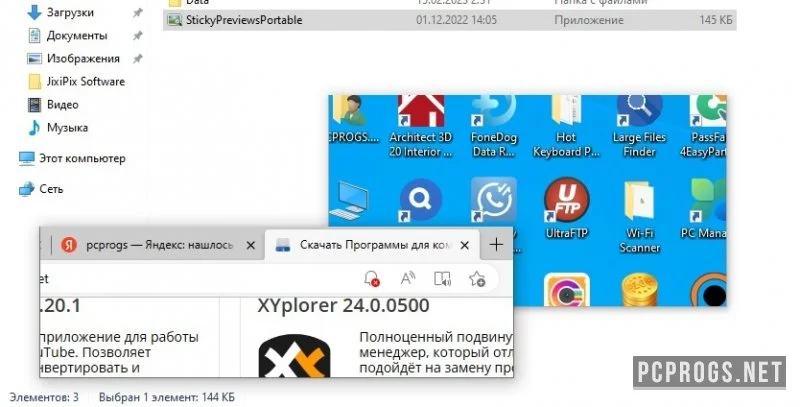Image resolution: width=800 pixels, height=407 pixels.
Task: Launch Large Files Finder desktop shortcut
Action: 639,126
